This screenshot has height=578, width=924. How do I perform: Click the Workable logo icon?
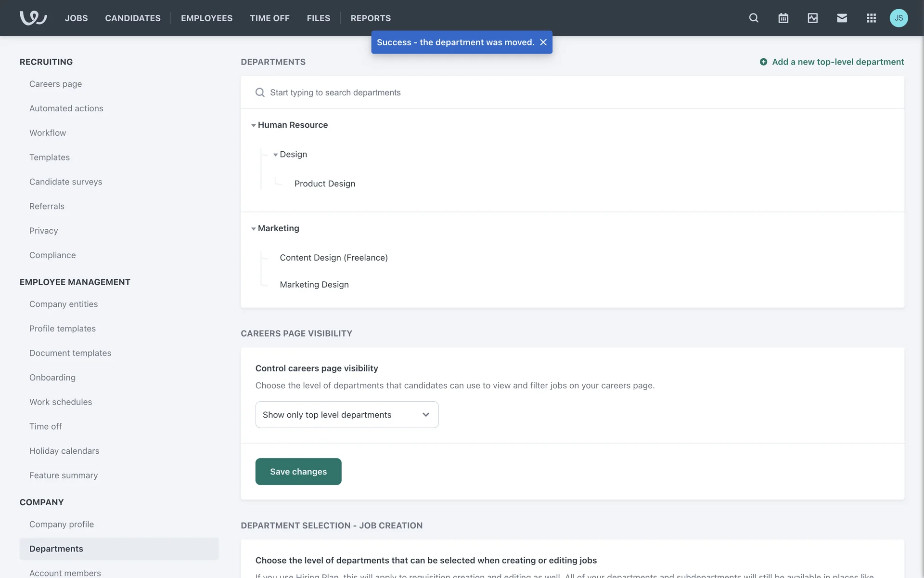click(33, 18)
